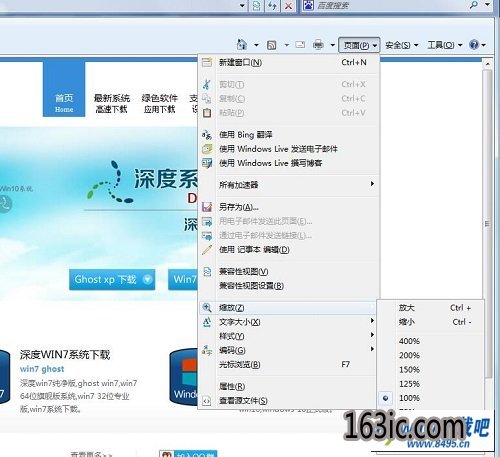This screenshot has height=457, width=500.
Task: Set zoom level to 200%
Action: [x=431, y=355]
